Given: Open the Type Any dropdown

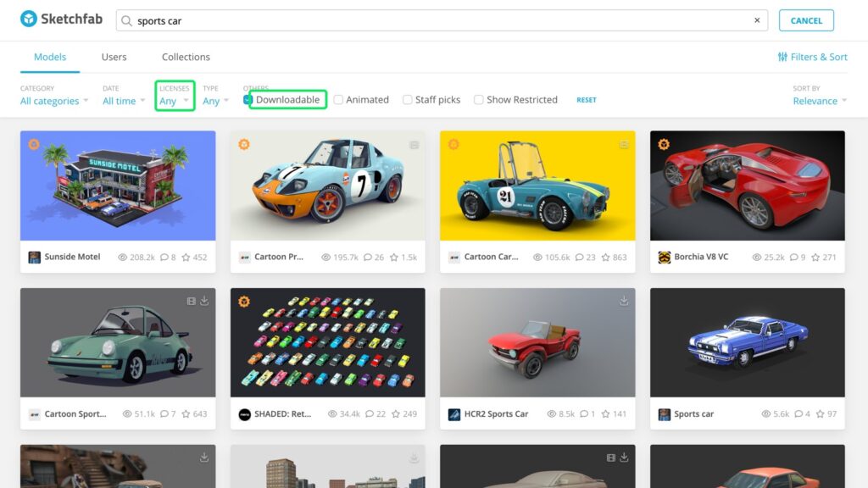Looking at the screenshot, I should [x=216, y=101].
